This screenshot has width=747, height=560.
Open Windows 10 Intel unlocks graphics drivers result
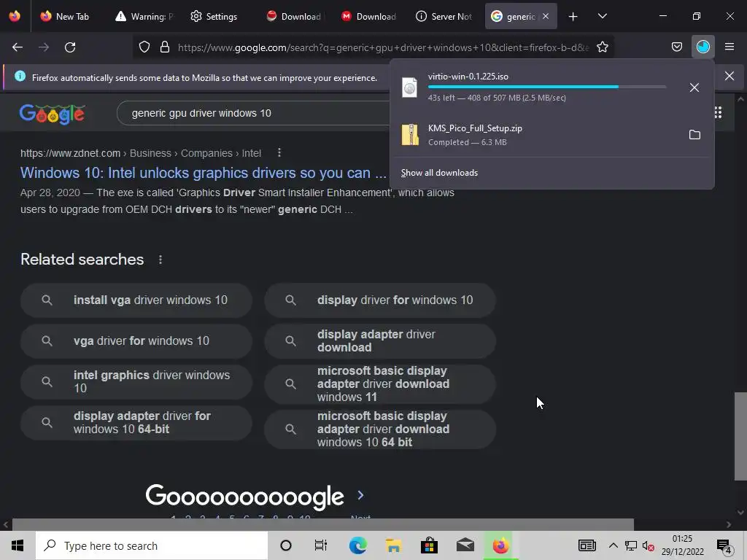click(204, 173)
